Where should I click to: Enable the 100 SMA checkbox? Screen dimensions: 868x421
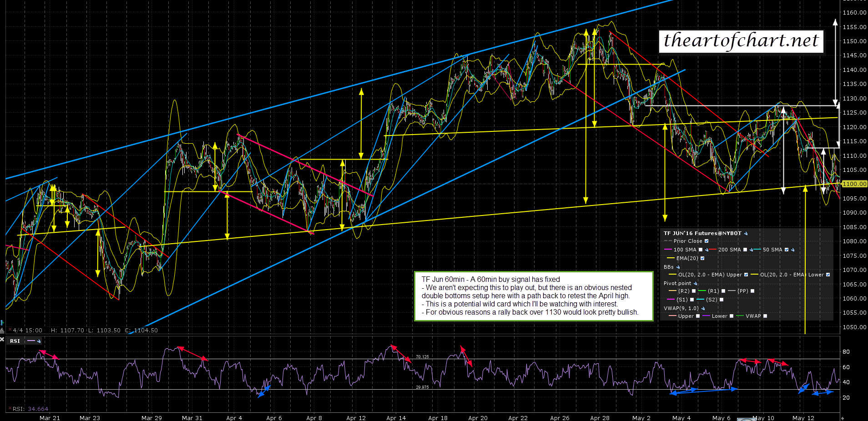click(701, 250)
